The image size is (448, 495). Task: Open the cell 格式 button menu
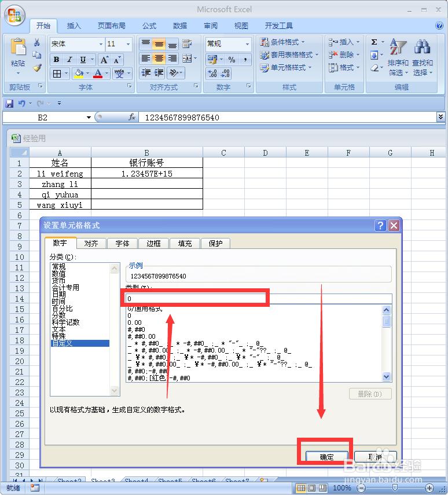click(x=344, y=68)
